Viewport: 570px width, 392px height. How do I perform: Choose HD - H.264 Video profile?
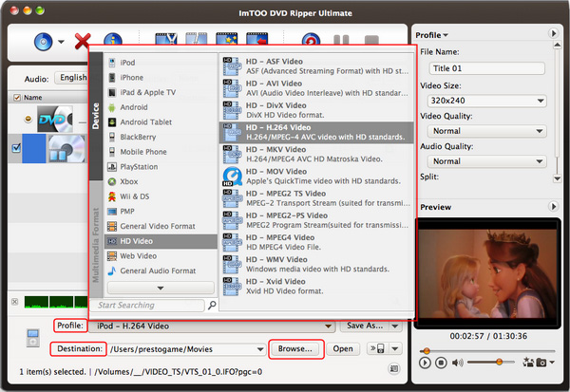[x=316, y=132]
